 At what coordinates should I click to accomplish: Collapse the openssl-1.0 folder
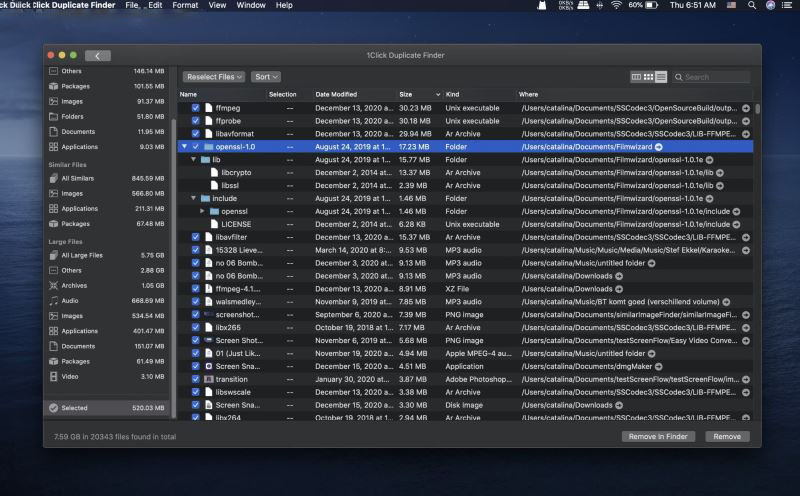pos(184,147)
